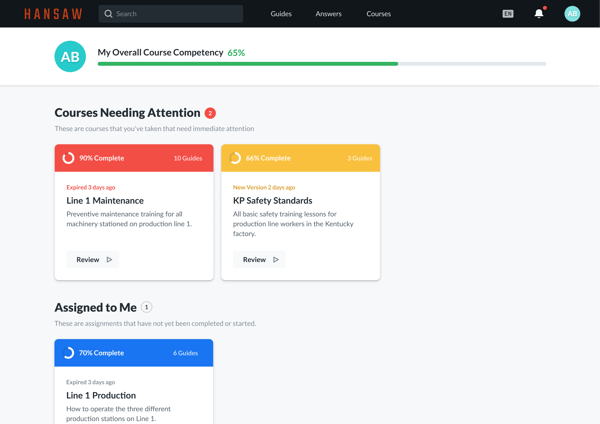Click the overall course competency progress bar

(321, 64)
